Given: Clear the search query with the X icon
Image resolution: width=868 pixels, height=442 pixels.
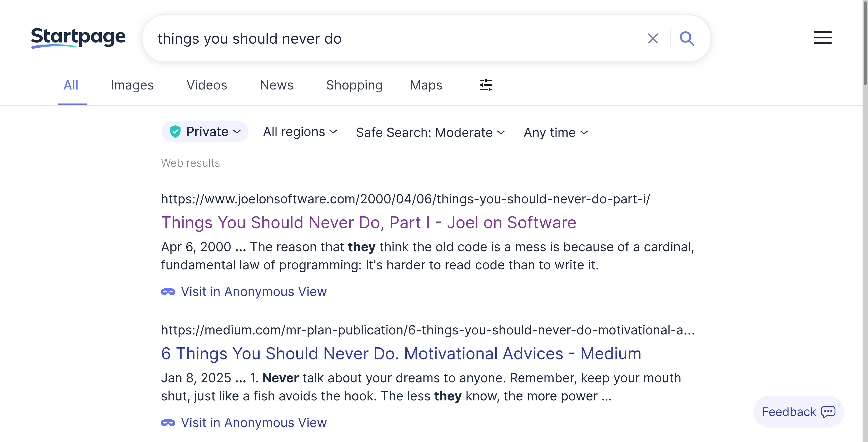Looking at the screenshot, I should [653, 38].
